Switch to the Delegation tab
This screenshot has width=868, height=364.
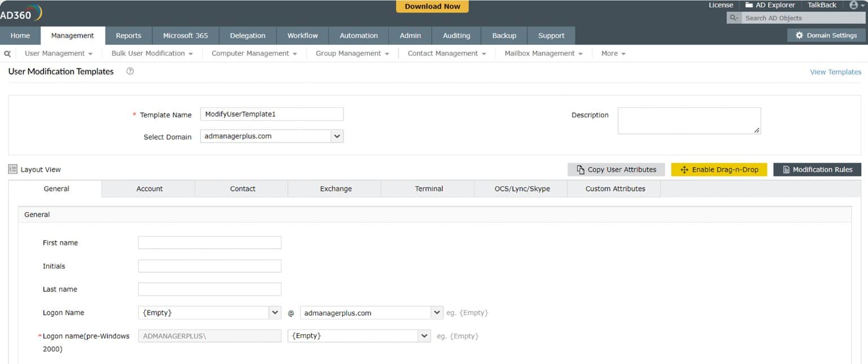[247, 36]
